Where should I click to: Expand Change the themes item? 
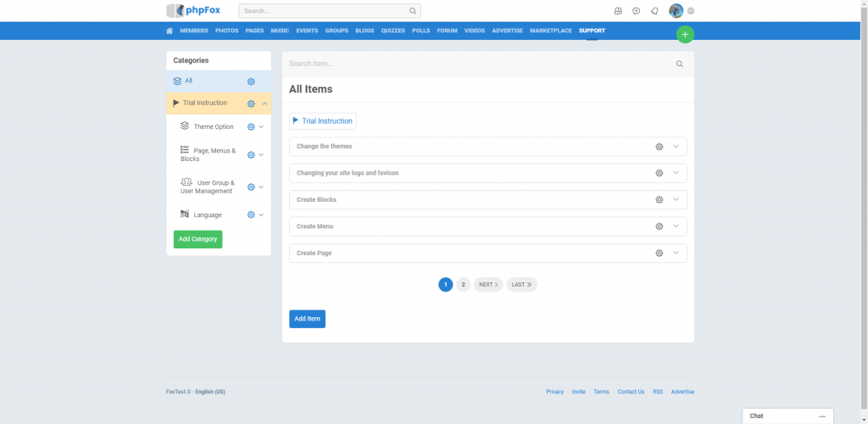676,146
